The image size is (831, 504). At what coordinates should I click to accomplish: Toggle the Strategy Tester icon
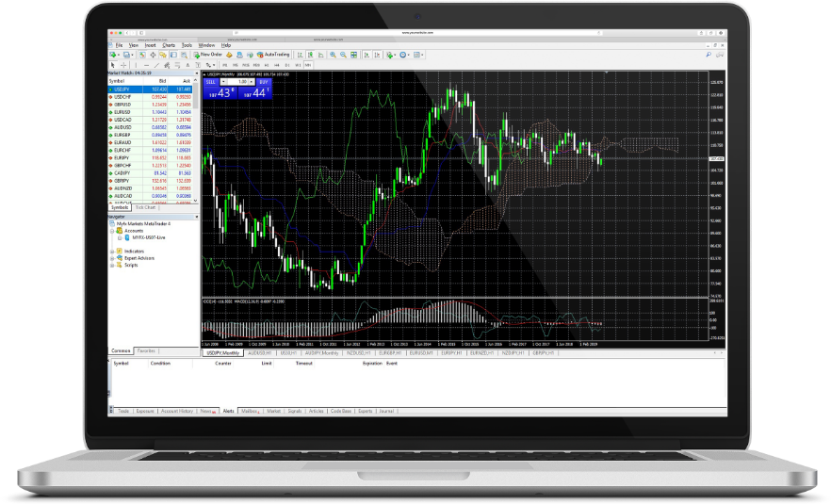click(184, 55)
